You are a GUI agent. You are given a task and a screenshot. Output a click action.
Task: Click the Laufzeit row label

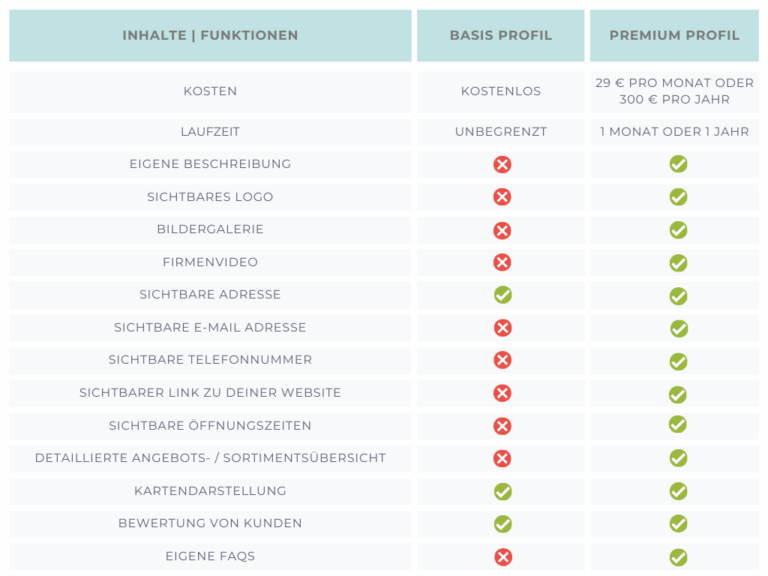(x=210, y=132)
